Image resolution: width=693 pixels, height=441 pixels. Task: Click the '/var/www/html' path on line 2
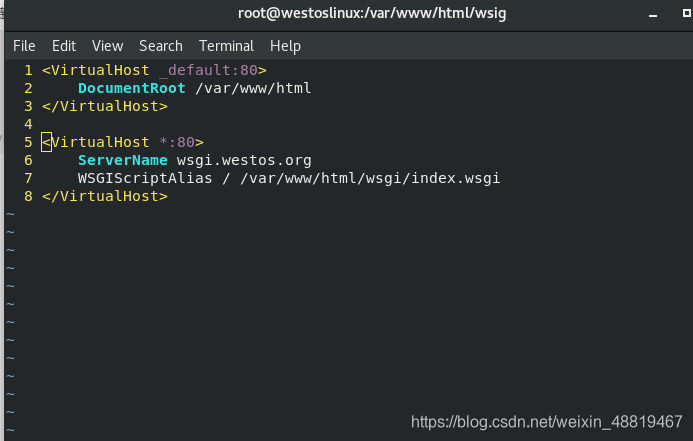point(253,88)
